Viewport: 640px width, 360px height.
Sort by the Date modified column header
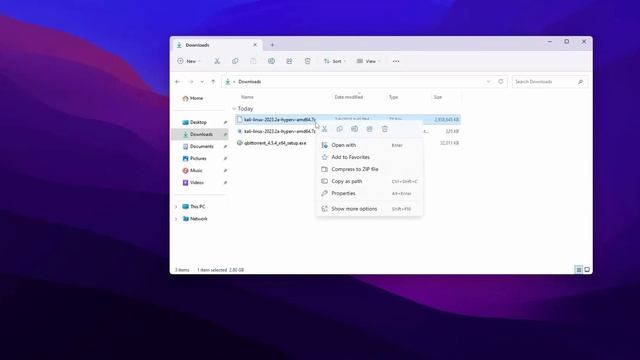click(x=349, y=97)
